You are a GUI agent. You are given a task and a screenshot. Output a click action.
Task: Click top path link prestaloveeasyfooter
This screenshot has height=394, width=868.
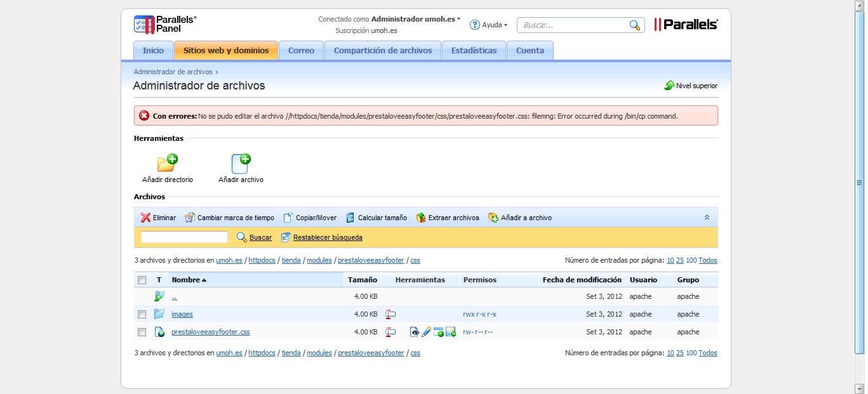(x=371, y=260)
